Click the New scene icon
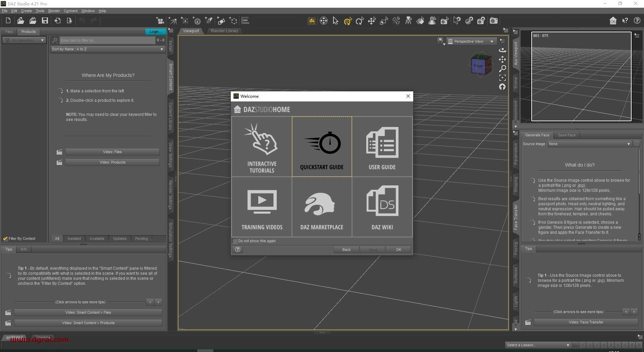 coord(8,20)
